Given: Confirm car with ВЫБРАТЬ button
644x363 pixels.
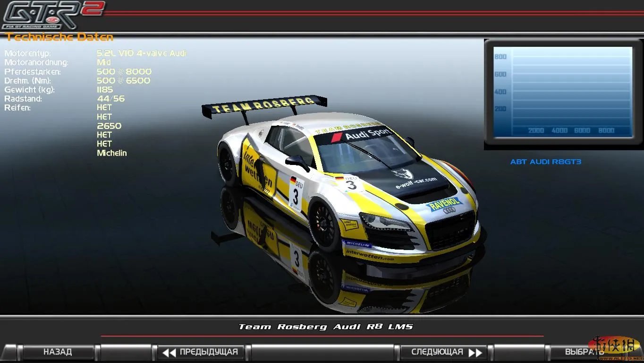Looking at the screenshot, I should coord(584,352).
